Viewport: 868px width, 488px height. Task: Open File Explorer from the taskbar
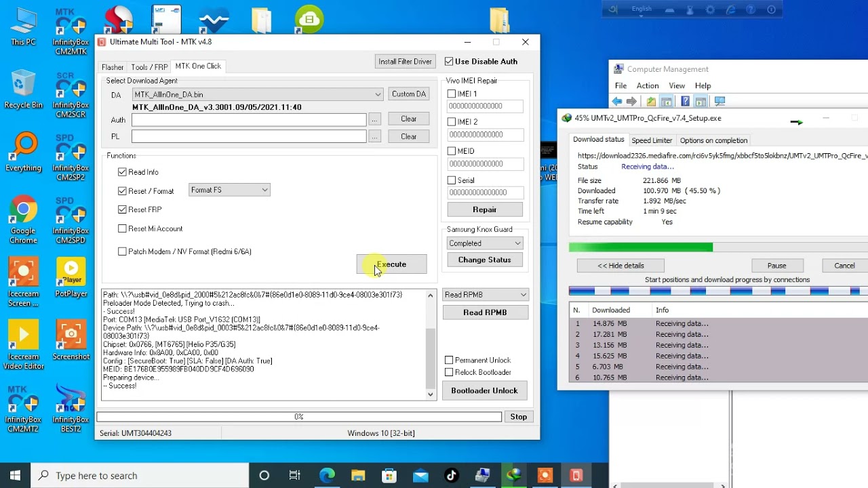point(358,475)
